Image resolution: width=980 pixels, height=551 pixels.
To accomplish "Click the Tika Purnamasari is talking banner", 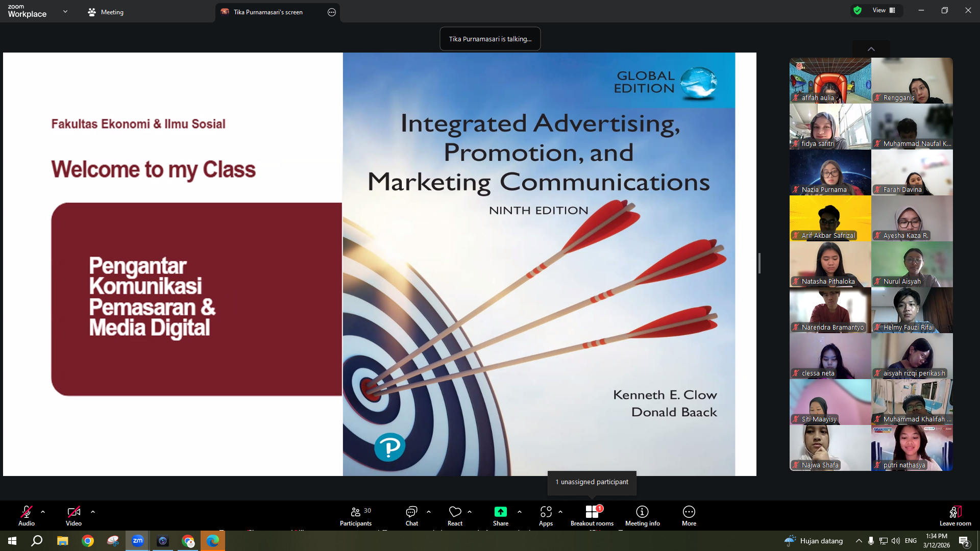I will point(490,39).
